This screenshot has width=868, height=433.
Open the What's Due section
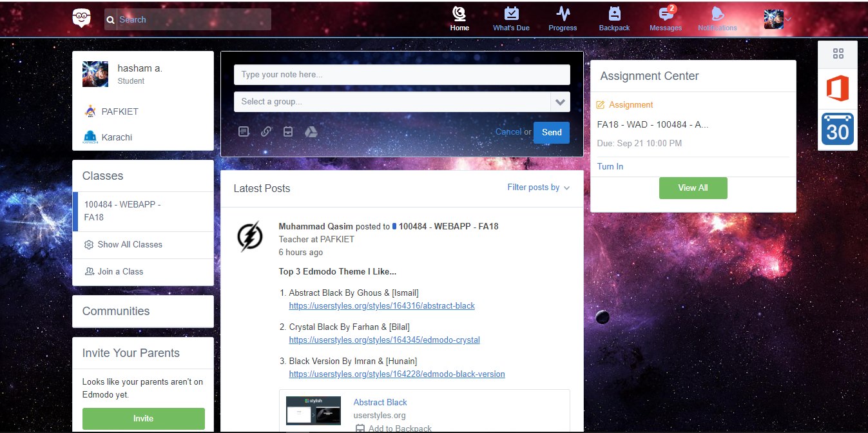[x=511, y=18]
